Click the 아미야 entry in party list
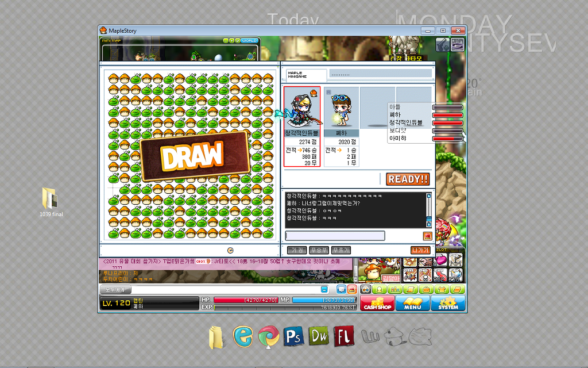Image resolution: width=588 pixels, height=368 pixels. click(398, 138)
